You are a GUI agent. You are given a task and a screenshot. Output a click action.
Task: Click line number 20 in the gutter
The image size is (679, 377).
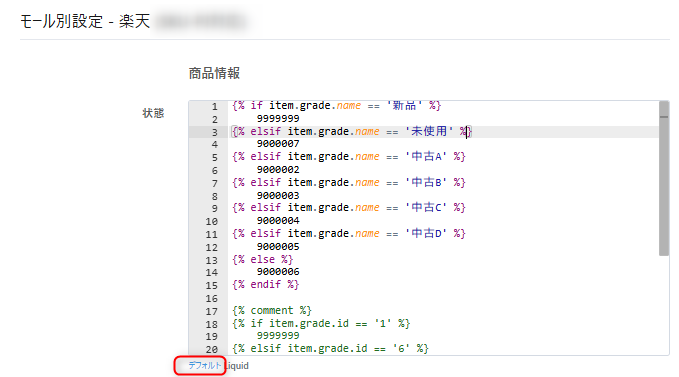pos(211,349)
